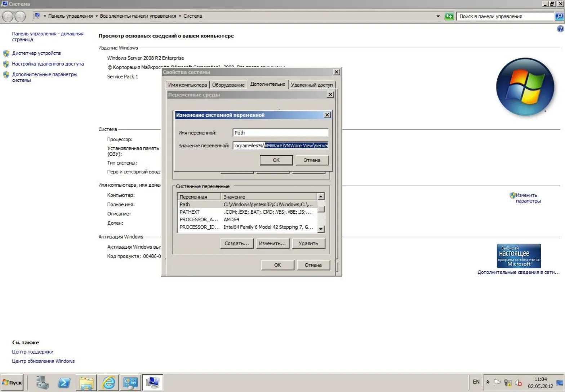Image resolution: width=565 pixels, height=392 pixels.
Task: Open Windows Explorer folder icon in taskbar
Action: [x=86, y=383]
